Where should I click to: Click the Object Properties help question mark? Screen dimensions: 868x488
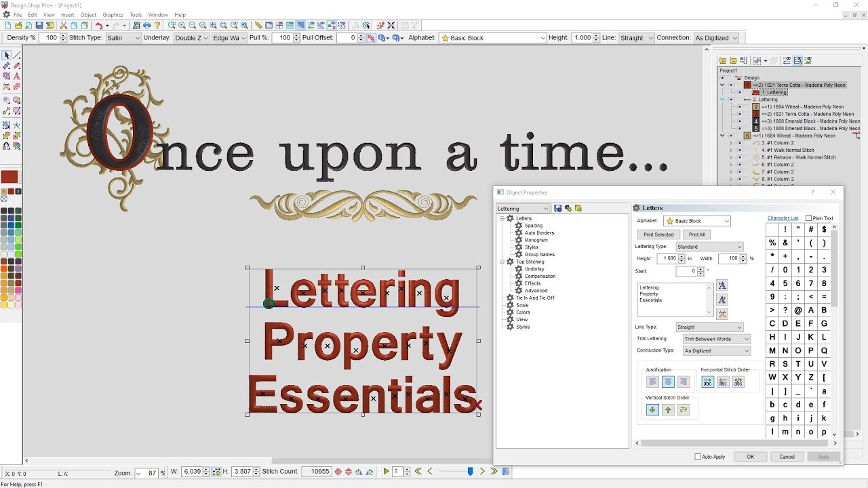813,192
